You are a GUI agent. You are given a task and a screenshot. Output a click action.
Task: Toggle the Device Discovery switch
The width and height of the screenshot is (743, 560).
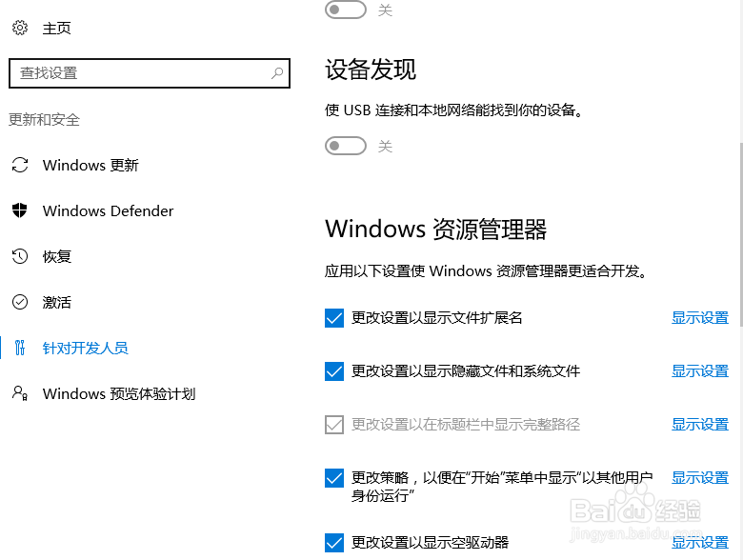[x=346, y=146]
